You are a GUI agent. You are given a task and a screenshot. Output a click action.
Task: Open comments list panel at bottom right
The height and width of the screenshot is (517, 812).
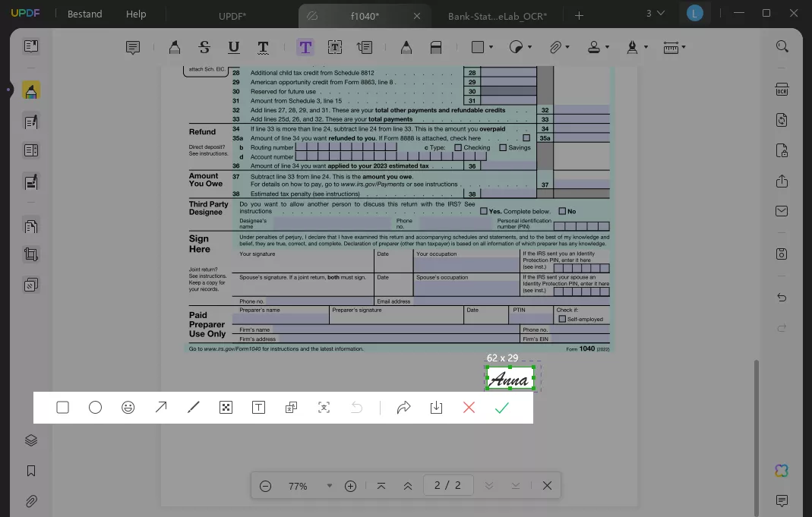click(x=782, y=500)
